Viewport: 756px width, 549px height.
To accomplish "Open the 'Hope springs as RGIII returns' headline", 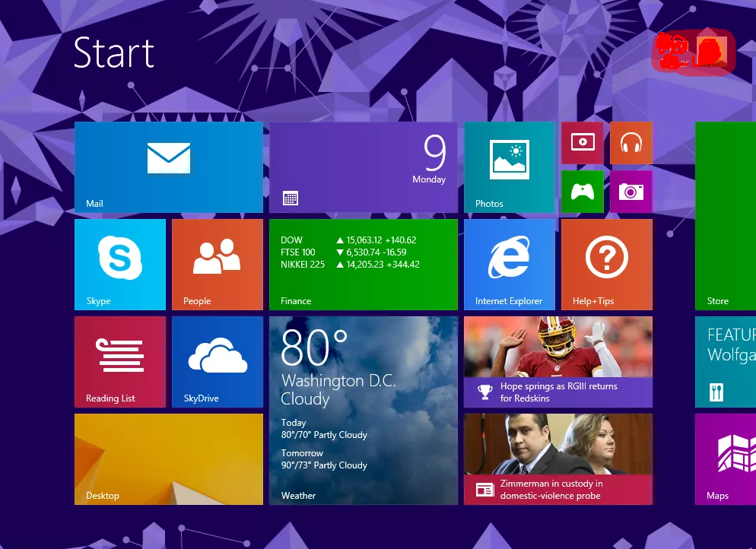I will [559, 392].
